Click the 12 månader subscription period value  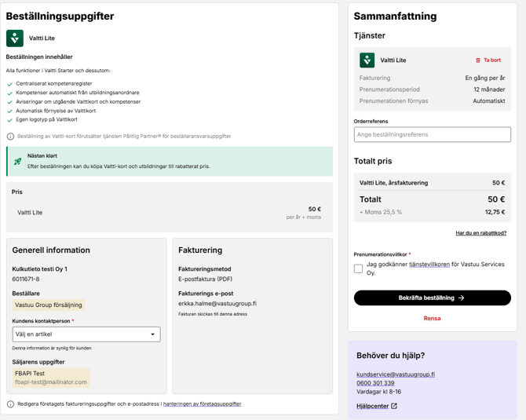coord(489,89)
